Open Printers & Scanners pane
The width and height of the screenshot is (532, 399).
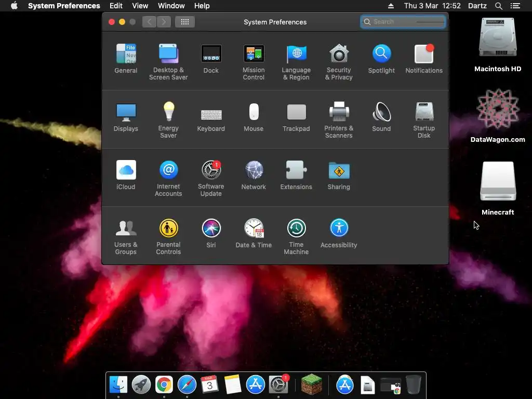339,120
